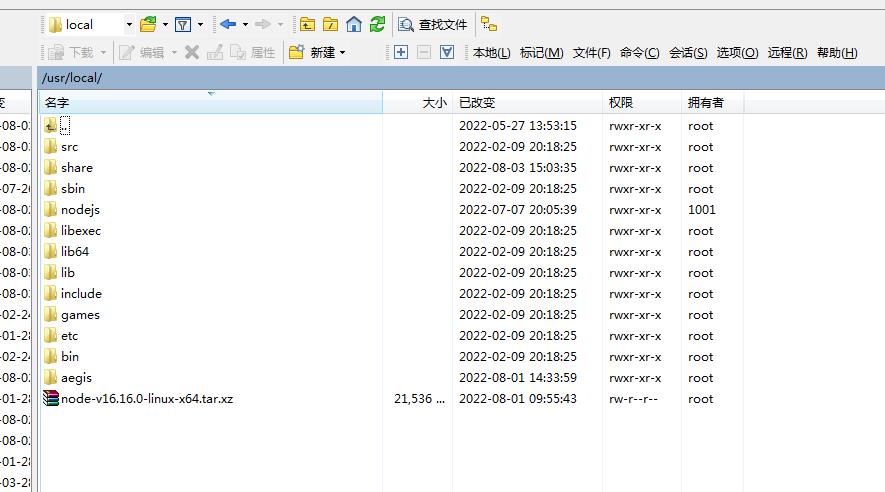Sort by the 已改变 column header

[x=527, y=103]
